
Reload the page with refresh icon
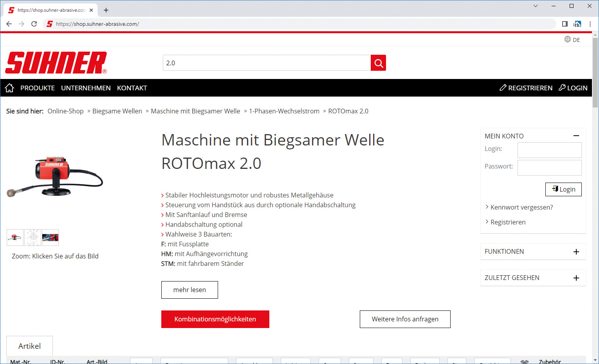pos(34,24)
